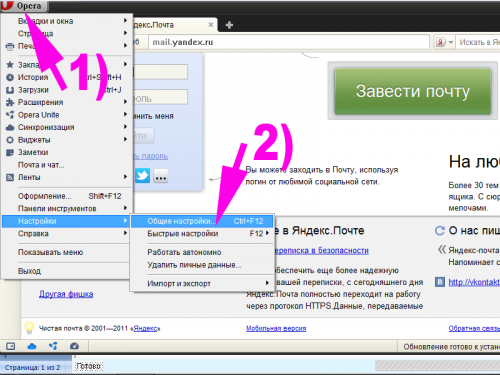The width and height of the screenshot is (500, 375).
Task: Click the Vkontakte icon beside the link
Action: click(x=440, y=282)
